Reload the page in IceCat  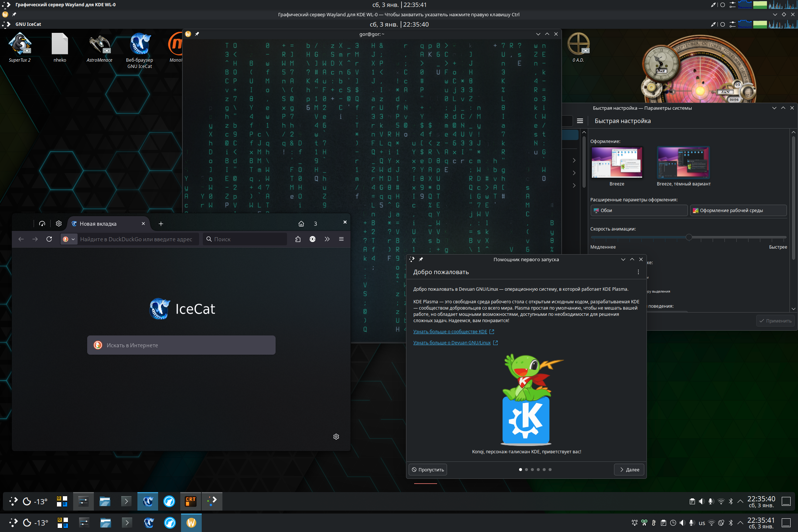click(x=49, y=239)
